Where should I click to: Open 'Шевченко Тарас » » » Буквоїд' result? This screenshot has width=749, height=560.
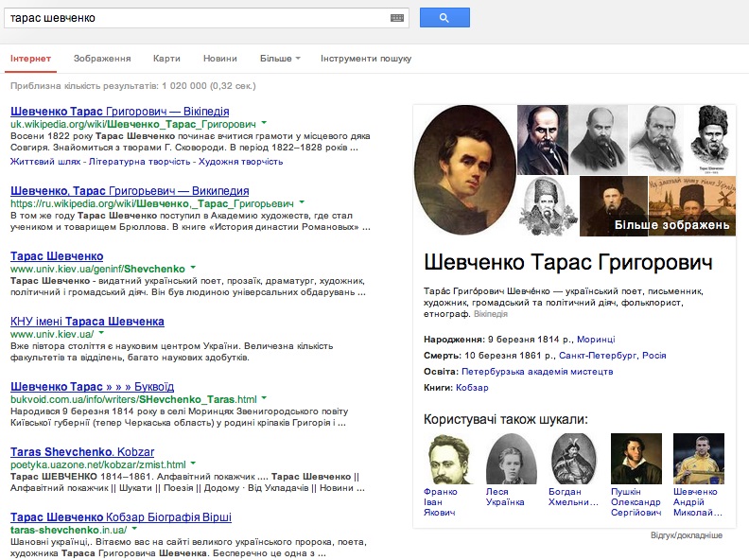tap(92, 387)
